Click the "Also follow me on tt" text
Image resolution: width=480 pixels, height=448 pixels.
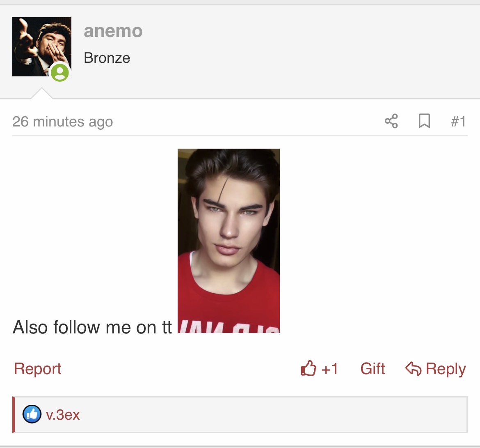[x=92, y=328]
